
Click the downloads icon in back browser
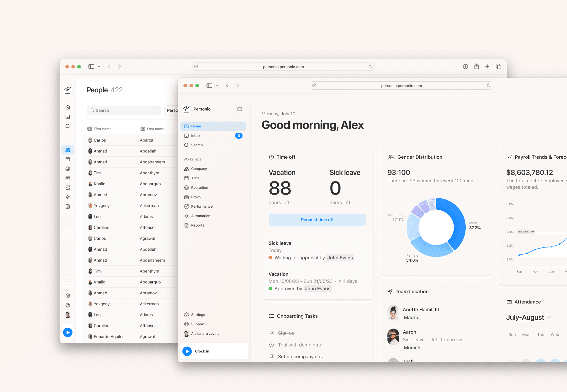pos(465,67)
